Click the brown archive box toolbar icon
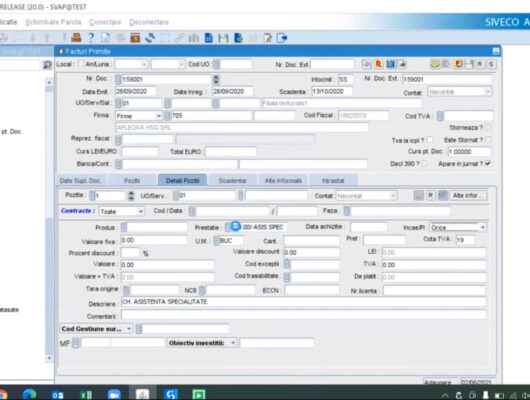Image resolution: width=530 pixels, height=400 pixels. pyautogui.click(x=135, y=38)
